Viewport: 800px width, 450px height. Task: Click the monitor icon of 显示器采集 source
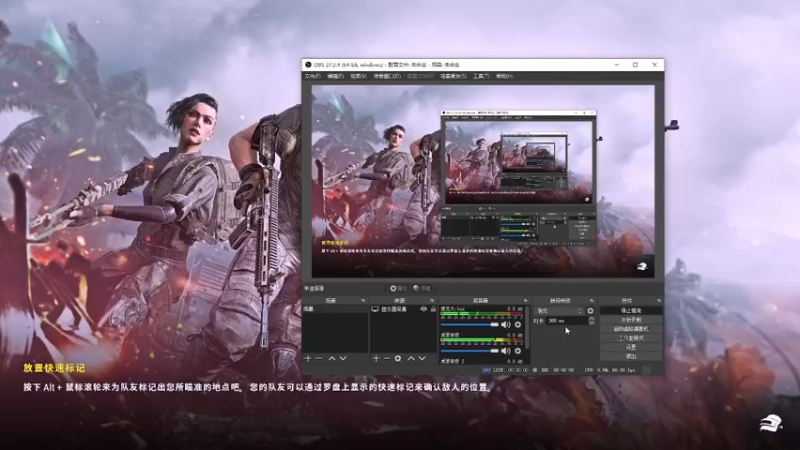point(375,309)
